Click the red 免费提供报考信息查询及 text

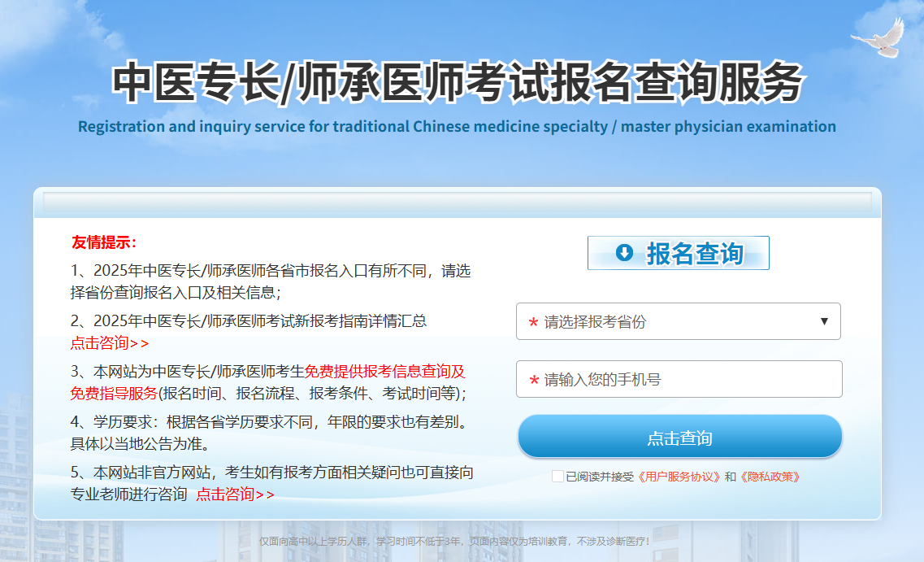[x=384, y=372]
